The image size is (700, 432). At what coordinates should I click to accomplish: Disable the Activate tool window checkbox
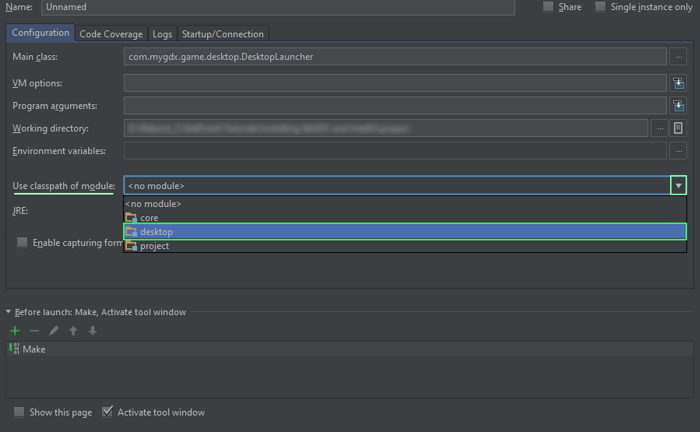coord(108,412)
